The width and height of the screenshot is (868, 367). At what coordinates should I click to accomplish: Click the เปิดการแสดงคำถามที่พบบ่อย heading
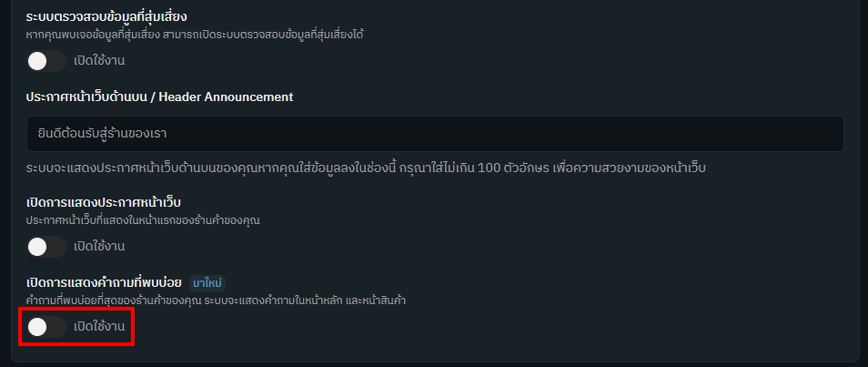pyautogui.click(x=103, y=282)
